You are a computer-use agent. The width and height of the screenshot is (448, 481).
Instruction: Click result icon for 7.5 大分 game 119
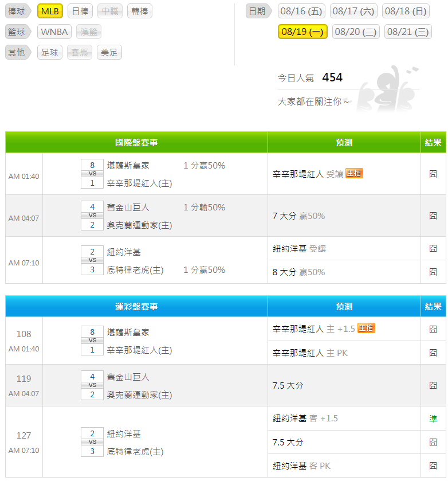pos(433,386)
